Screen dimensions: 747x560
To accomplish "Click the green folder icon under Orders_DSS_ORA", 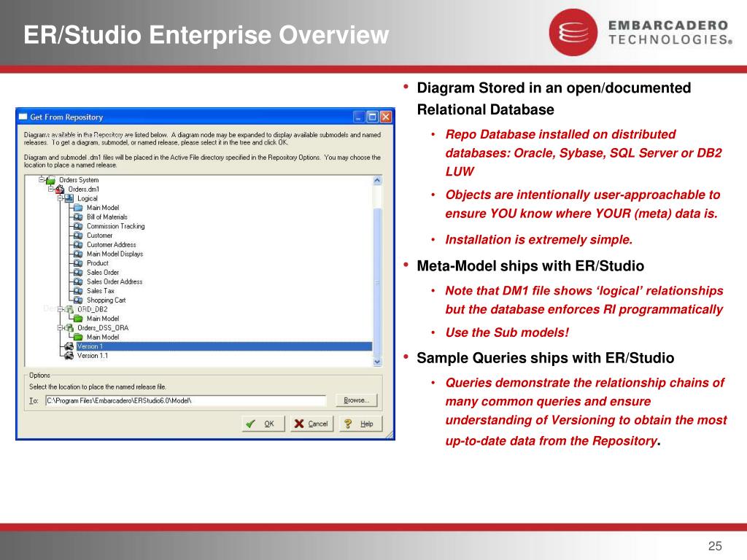I will pyautogui.click(x=78, y=337).
